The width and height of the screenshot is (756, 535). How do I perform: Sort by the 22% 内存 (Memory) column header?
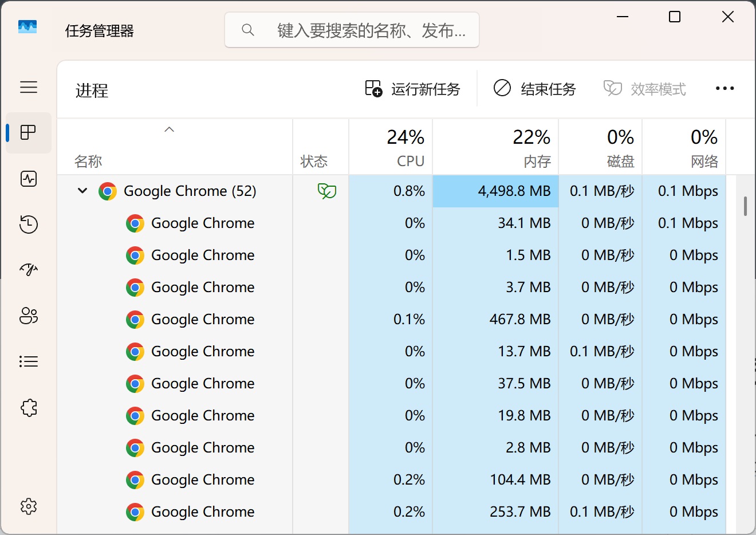(x=495, y=147)
